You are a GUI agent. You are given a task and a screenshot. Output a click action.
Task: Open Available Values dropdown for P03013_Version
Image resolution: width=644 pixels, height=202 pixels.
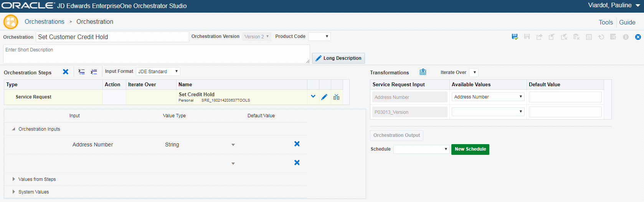[488, 112]
